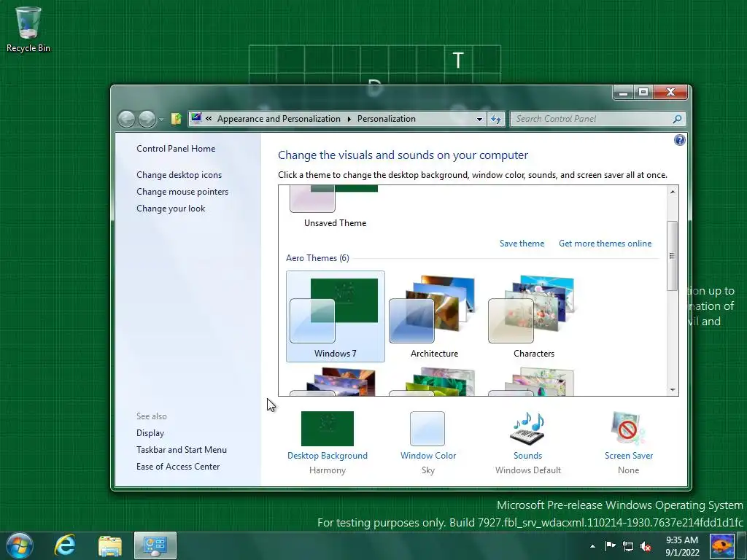Screen dimensions: 747x560
Task: Click the Back navigation arrow
Action: click(127, 119)
